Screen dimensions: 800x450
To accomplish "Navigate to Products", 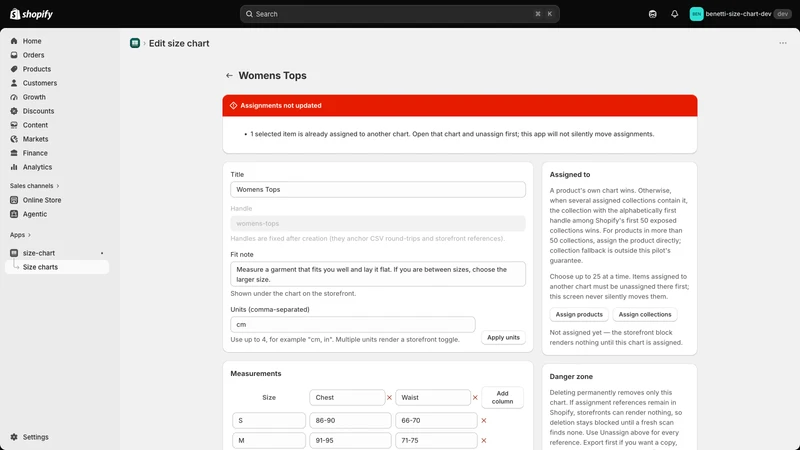I will [37, 69].
